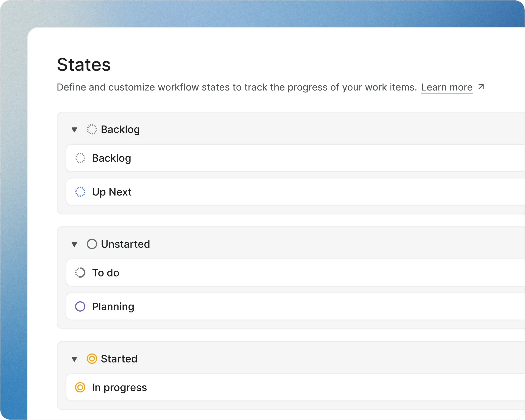
Task: Click the Backlog state name text
Action: [x=112, y=158]
